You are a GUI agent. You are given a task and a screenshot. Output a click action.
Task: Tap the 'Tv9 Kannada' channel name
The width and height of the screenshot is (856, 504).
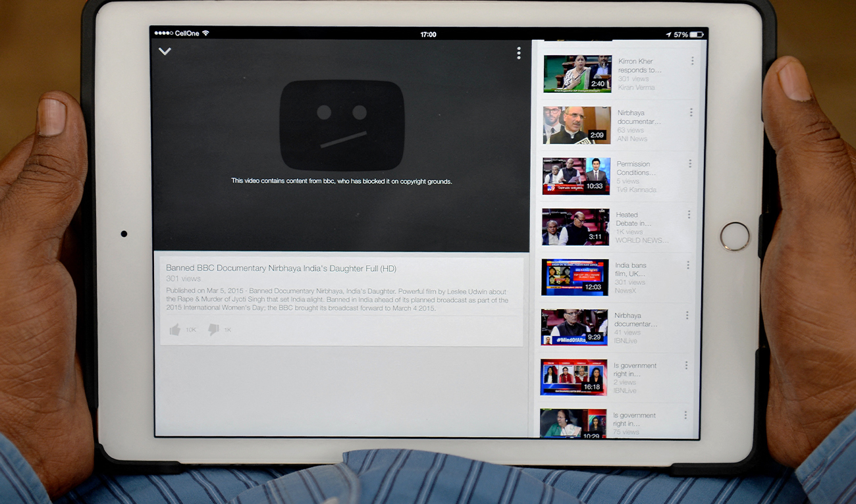[x=636, y=190]
